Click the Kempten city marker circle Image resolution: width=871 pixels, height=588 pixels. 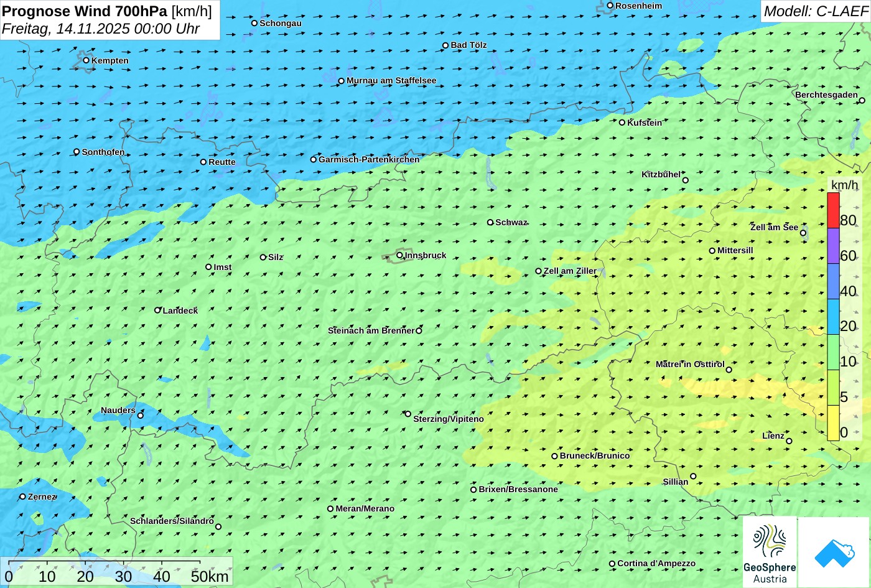86,60
